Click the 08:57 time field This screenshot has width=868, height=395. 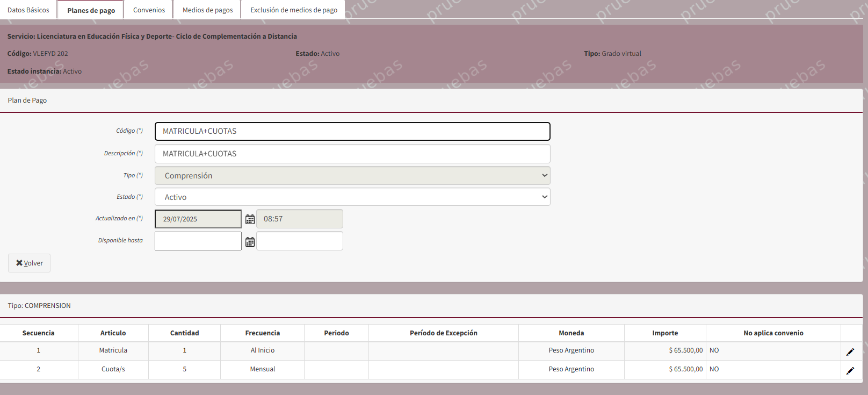[x=300, y=219]
